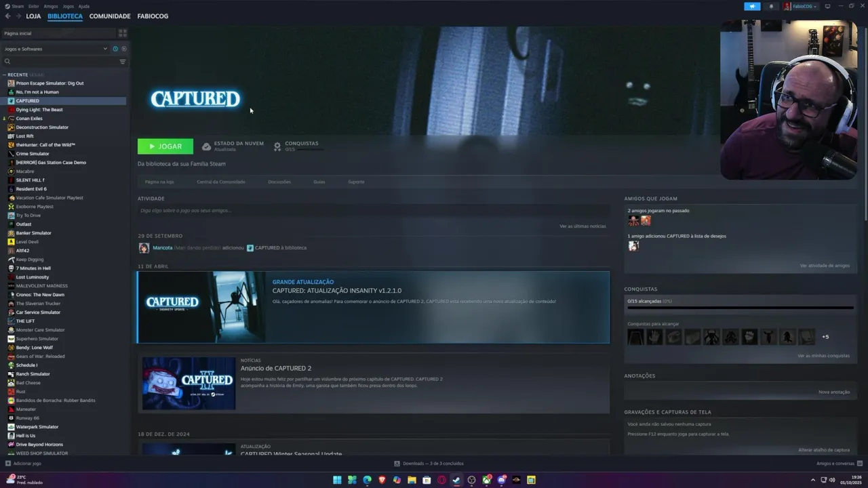The height and width of the screenshot is (488, 868).
Task: Switch to the LOJA tab
Action: click(33, 16)
